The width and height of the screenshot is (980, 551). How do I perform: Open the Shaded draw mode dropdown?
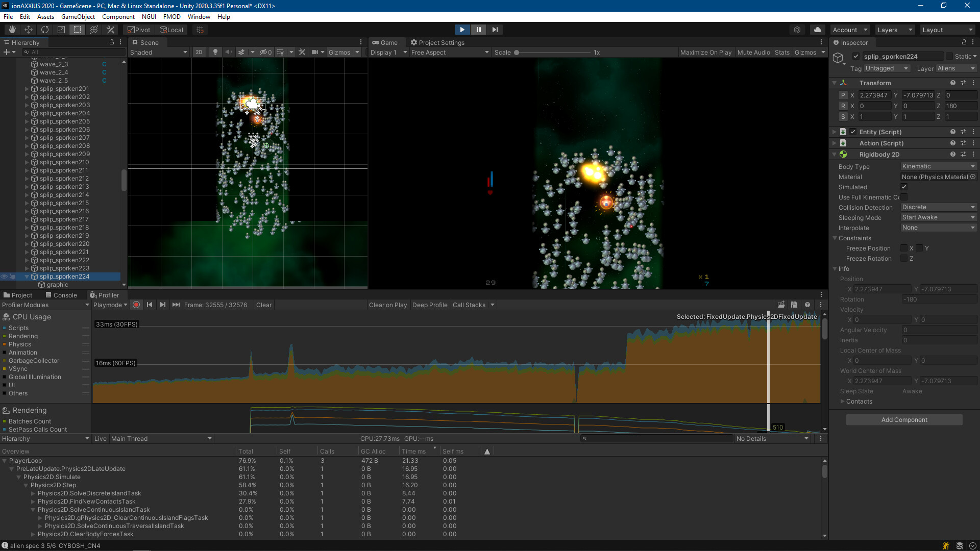159,52
